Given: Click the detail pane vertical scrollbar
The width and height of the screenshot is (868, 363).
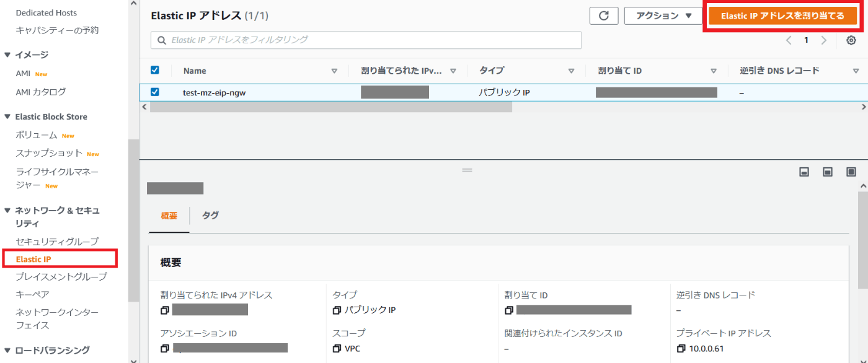Looking at the screenshot, I should 862,240.
